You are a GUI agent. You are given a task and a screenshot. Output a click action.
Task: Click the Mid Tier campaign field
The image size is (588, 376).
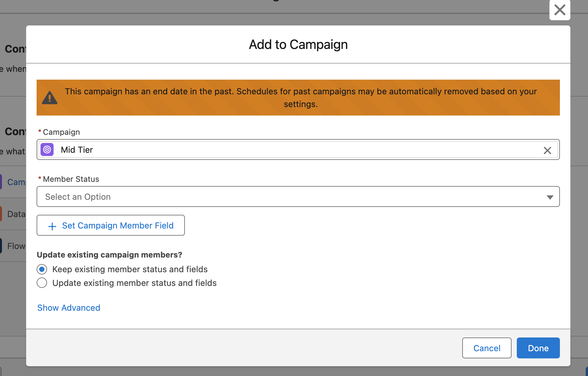pos(294,150)
